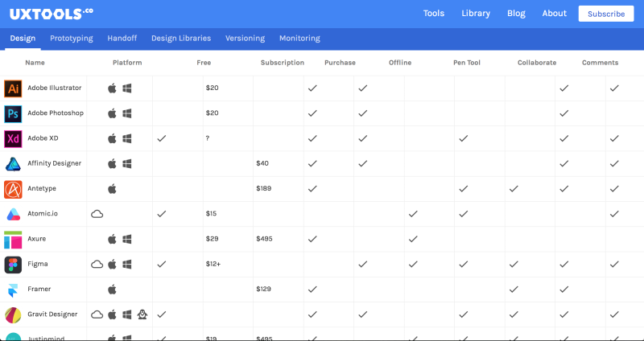
Task: Visit the Blog link
Action: [x=516, y=14]
